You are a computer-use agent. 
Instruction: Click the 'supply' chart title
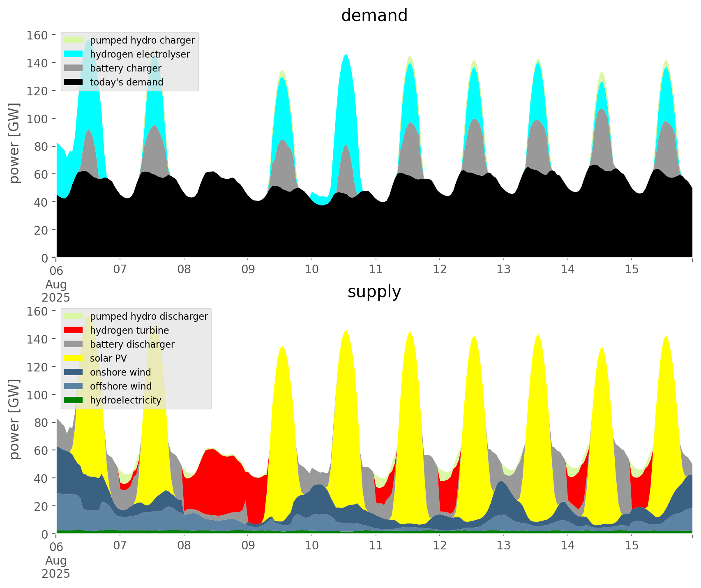pyautogui.click(x=374, y=292)
